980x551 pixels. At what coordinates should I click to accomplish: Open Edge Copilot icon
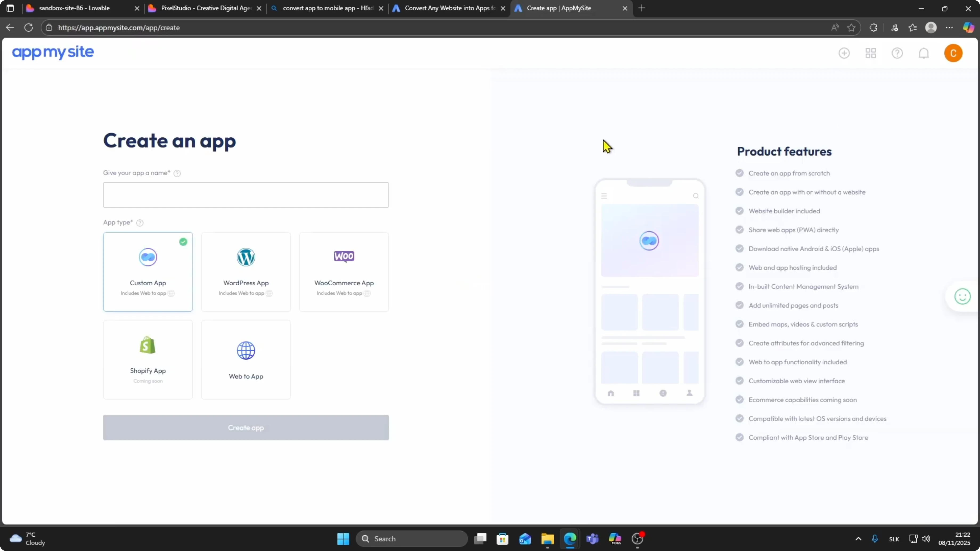[x=968, y=27]
